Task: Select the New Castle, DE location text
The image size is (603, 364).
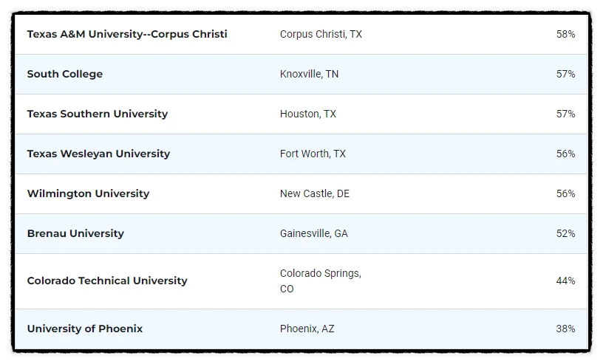Action: [x=315, y=193]
